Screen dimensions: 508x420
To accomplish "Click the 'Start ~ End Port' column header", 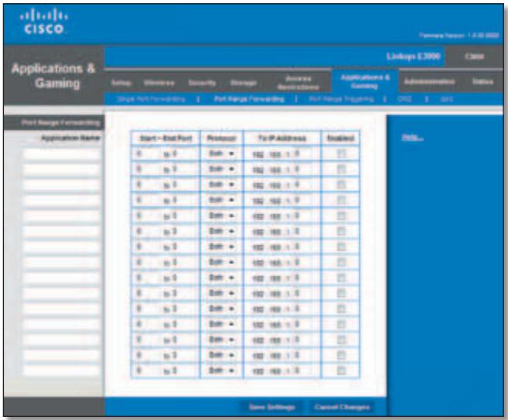I will (x=165, y=138).
